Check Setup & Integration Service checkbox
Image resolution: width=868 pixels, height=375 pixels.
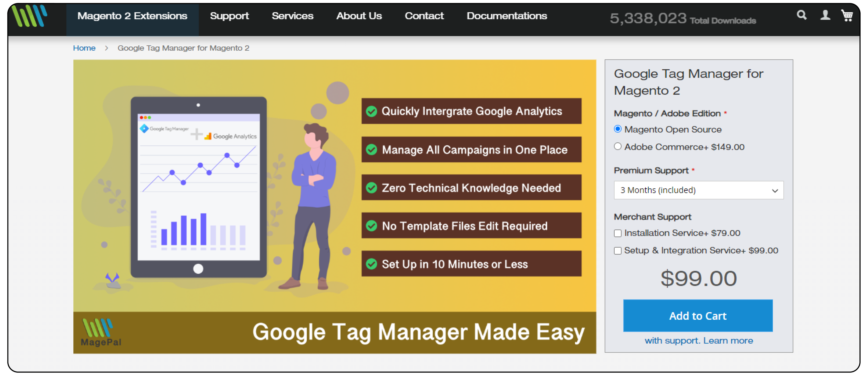tap(617, 251)
